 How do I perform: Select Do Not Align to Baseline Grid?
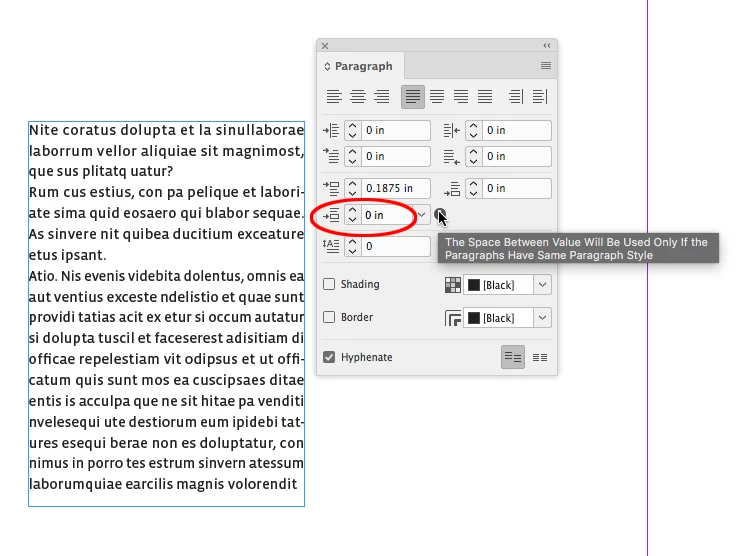pyautogui.click(x=513, y=357)
